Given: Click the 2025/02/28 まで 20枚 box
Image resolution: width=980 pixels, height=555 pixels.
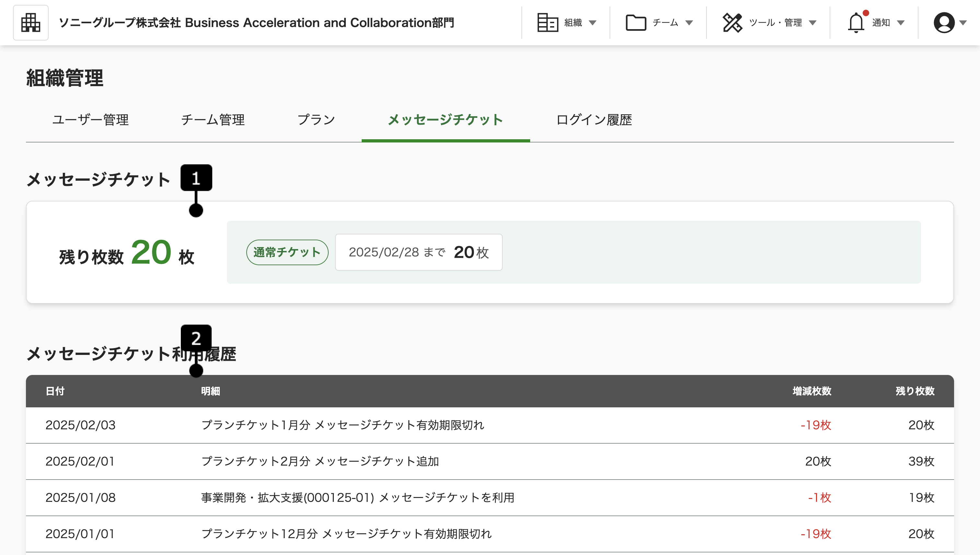Looking at the screenshot, I should [418, 252].
